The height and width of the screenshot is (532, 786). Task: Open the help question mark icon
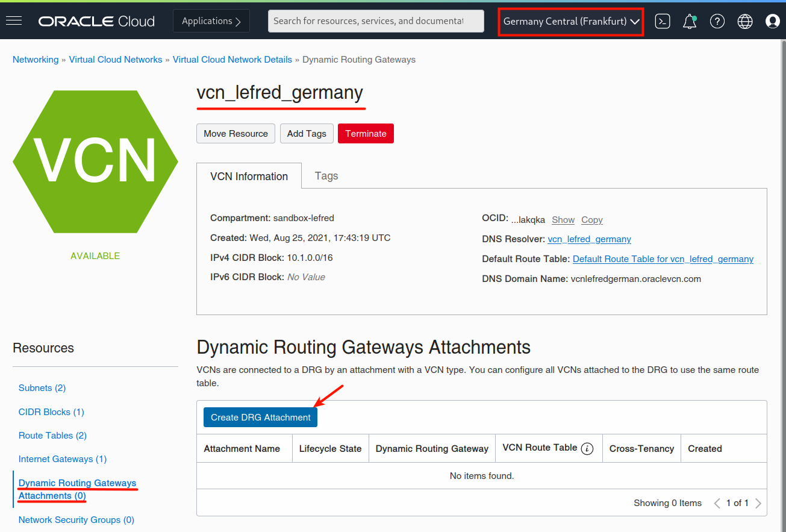(x=717, y=21)
